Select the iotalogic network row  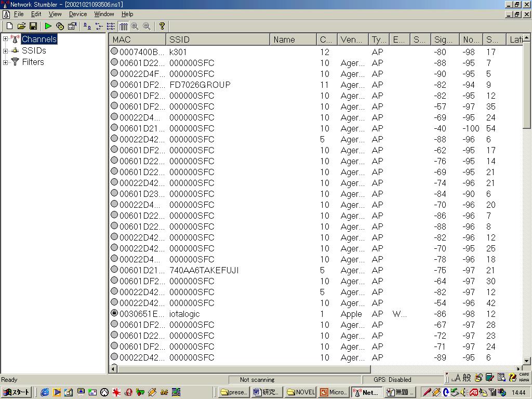pos(315,314)
